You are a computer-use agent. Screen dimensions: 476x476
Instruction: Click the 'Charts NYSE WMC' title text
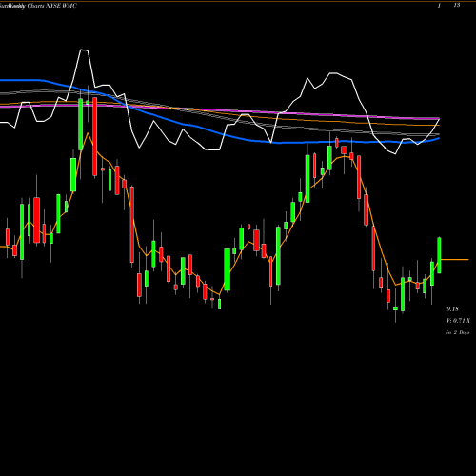tap(52, 6)
